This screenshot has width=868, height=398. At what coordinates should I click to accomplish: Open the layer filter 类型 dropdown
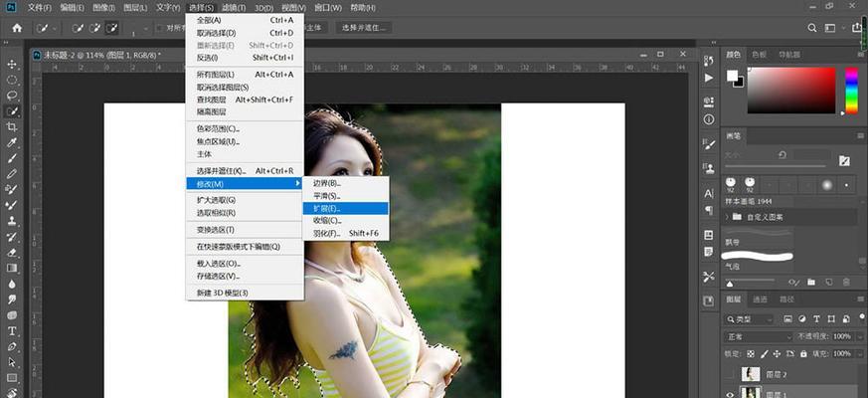(x=749, y=319)
